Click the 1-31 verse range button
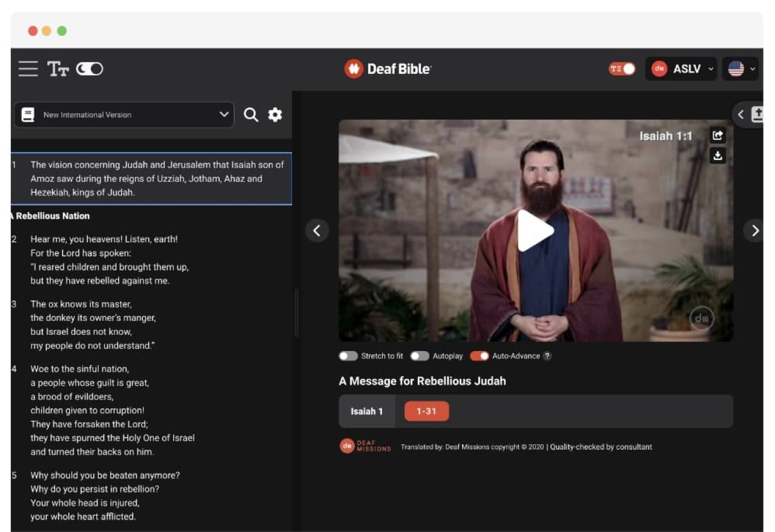The width and height of the screenshot is (775, 532). pos(426,412)
